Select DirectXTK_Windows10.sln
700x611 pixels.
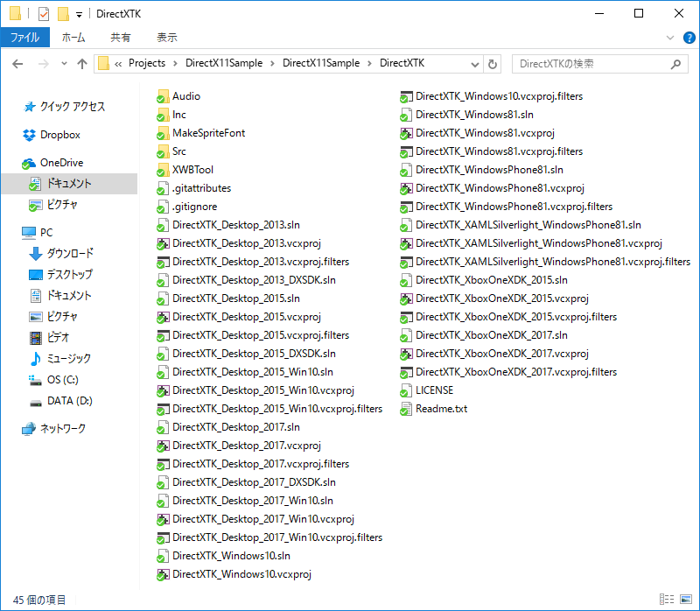[x=224, y=556]
